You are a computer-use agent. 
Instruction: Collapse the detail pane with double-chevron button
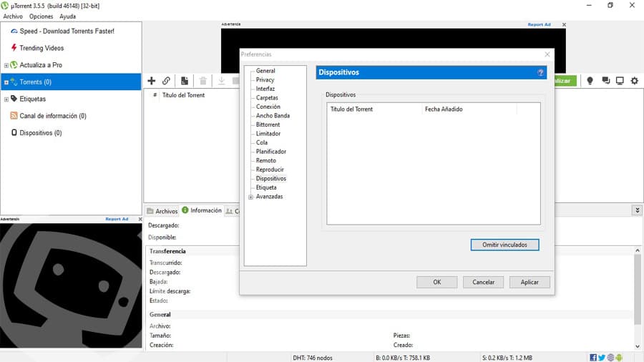coord(637,210)
